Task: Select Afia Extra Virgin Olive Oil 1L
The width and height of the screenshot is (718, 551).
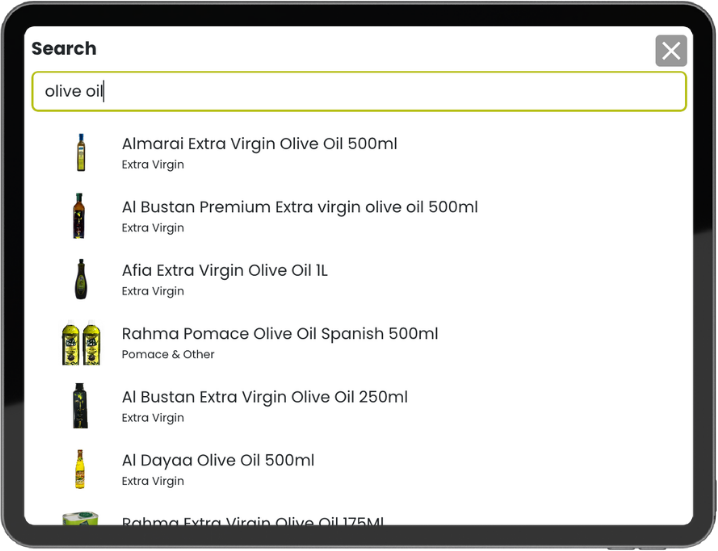Action: [224, 270]
